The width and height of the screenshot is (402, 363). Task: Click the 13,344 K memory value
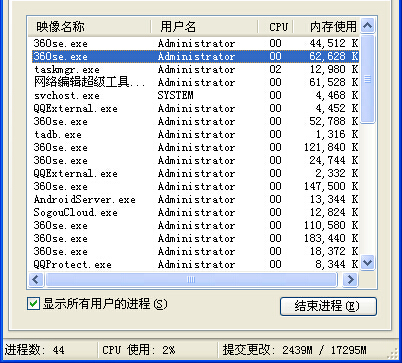click(334, 199)
